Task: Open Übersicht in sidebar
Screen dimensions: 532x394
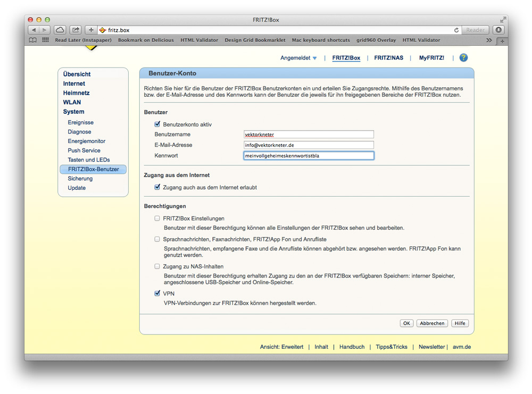Action: [77, 74]
